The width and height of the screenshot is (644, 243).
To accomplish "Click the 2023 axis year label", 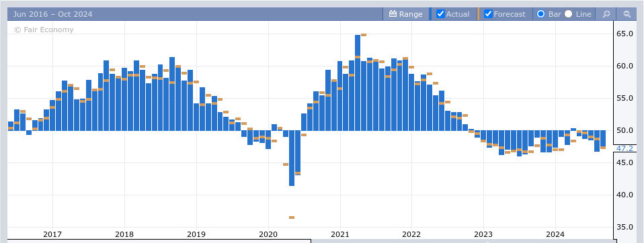I will tap(483, 235).
